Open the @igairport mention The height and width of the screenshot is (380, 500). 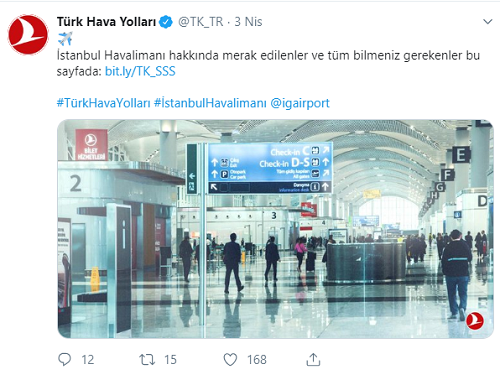(x=300, y=103)
